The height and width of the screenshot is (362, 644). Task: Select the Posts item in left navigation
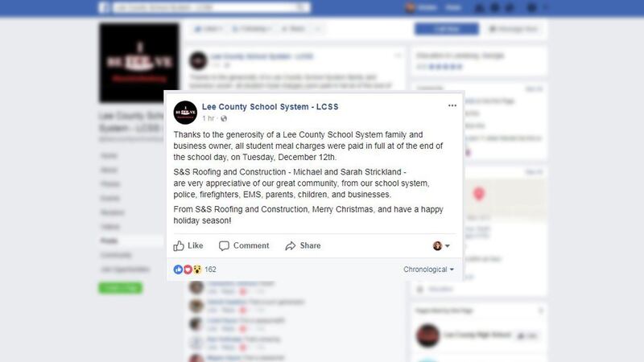(109, 241)
